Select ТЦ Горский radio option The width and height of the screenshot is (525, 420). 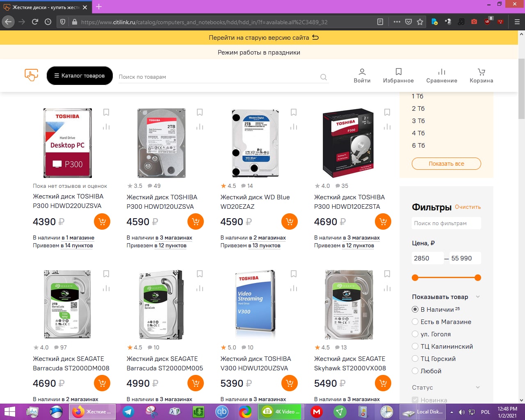point(415,358)
